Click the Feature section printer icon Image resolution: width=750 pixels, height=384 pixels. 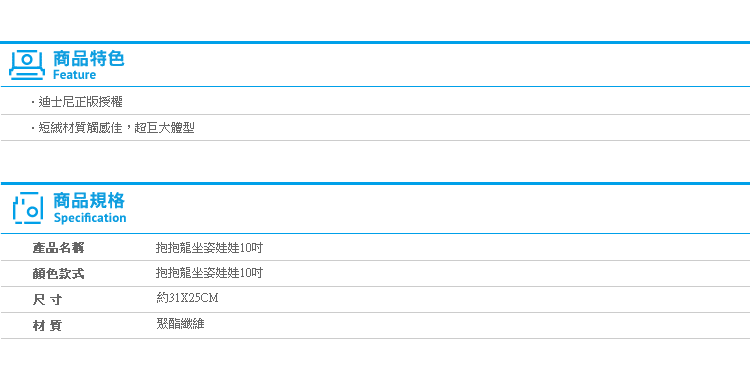(x=27, y=65)
